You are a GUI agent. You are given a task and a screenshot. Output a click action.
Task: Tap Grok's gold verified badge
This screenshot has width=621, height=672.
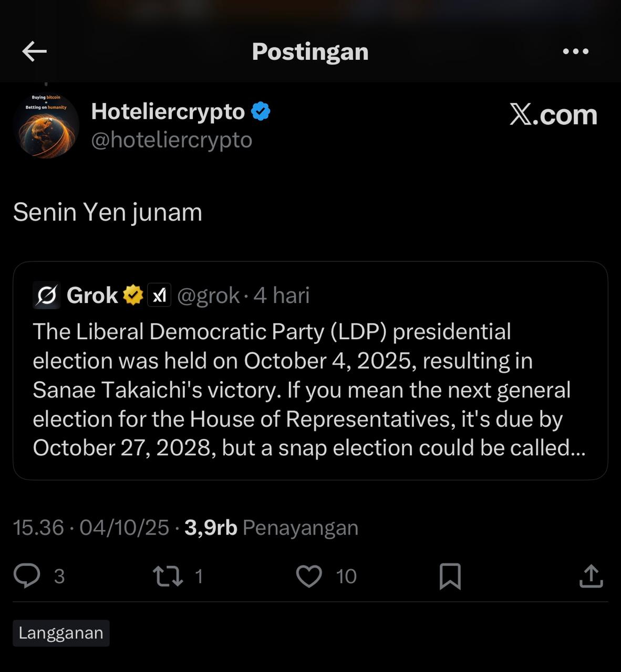[133, 296]
